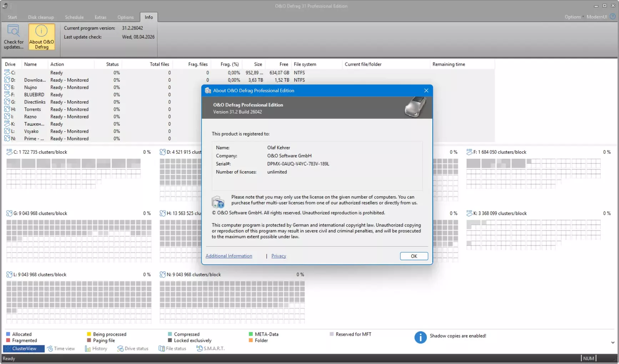This screenshot has height=364, width=619.
Task: Open the Time view panel
Action: (61, 349)
